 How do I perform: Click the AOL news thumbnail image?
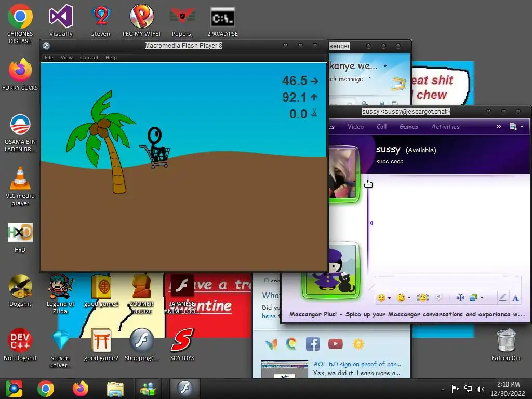pyautogui.click(x=285, y=369)
